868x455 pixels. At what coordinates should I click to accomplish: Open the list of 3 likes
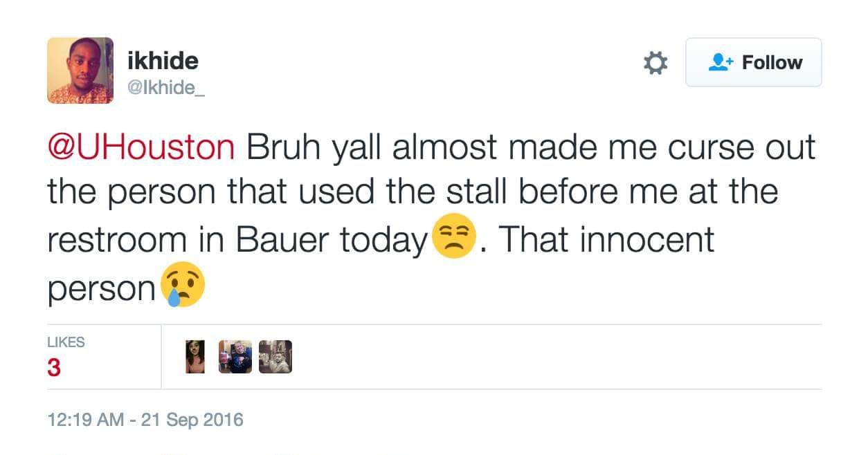point(54,367)
